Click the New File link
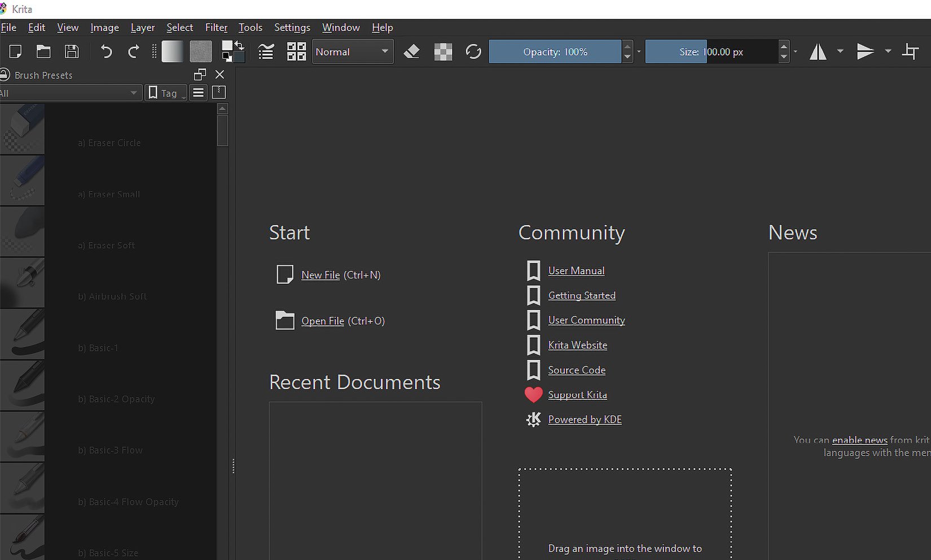931x560 pixels. click(x=320, y=275)
